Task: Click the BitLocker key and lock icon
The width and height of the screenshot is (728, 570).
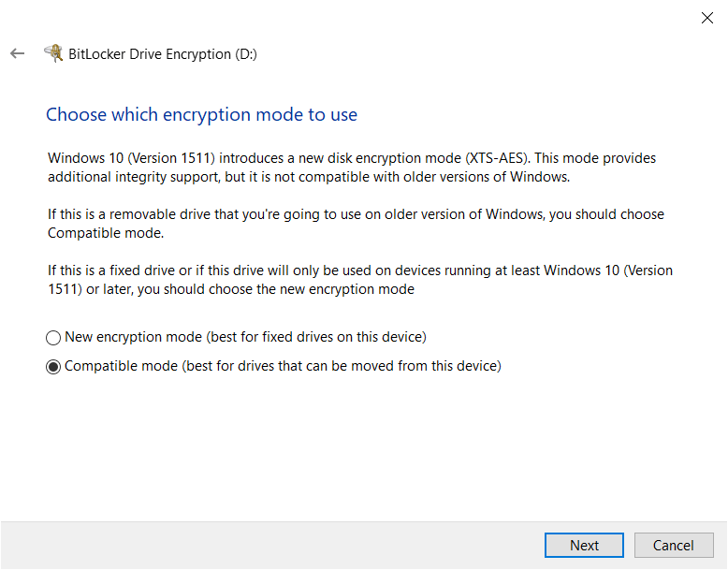Action: [53, 53]
